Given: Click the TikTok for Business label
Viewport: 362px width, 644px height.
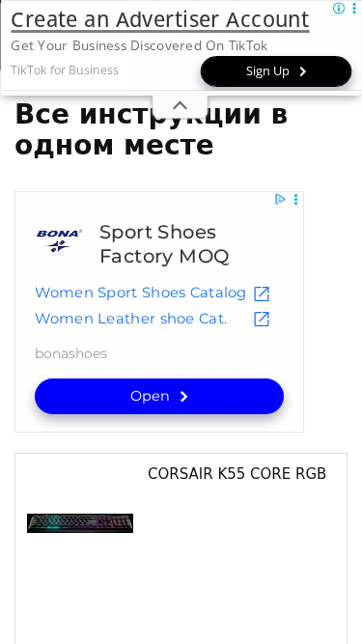Looking at the screenshot, I should click(x=65, y=70).
